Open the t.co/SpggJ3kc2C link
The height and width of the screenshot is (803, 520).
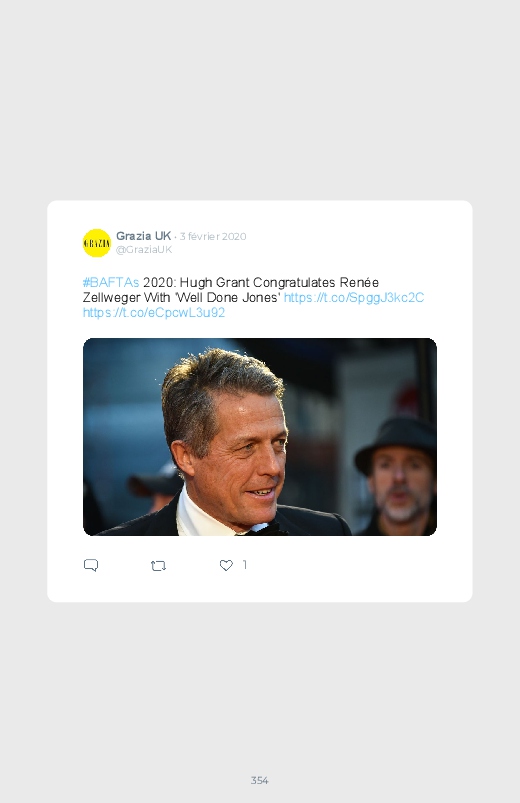(x=354, y=298)
